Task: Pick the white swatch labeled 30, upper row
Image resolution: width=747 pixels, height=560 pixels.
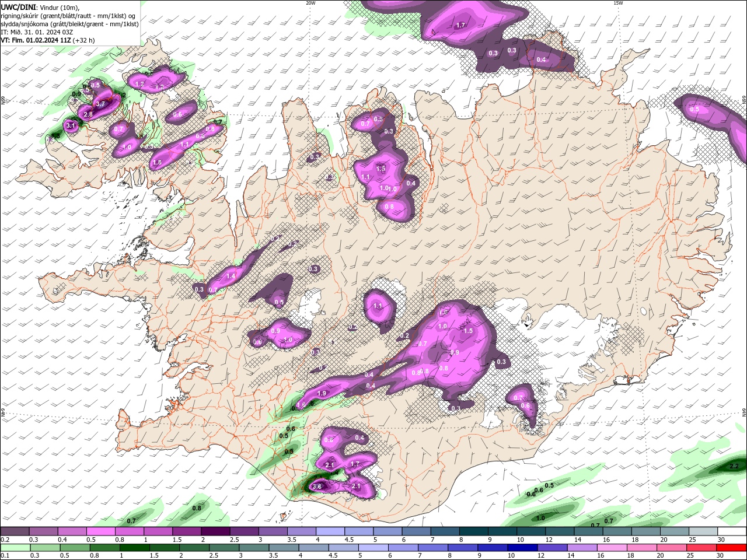Action: tap(732, 531)
